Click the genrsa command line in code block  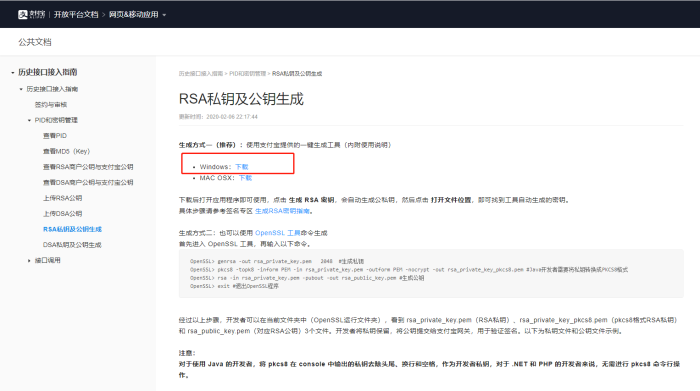click(277, 262)
